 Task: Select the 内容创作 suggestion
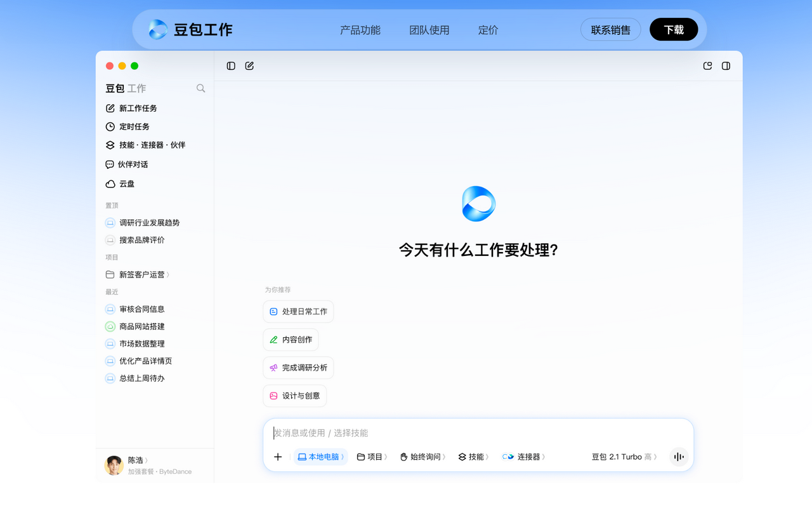(x=291, y=339)
